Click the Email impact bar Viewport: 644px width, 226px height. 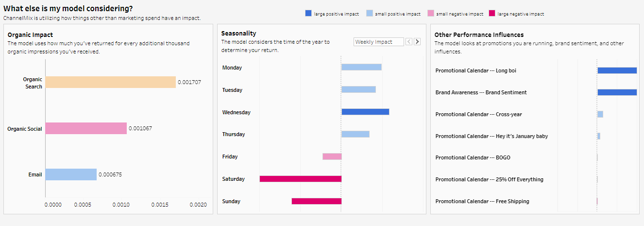pos(71,174)
